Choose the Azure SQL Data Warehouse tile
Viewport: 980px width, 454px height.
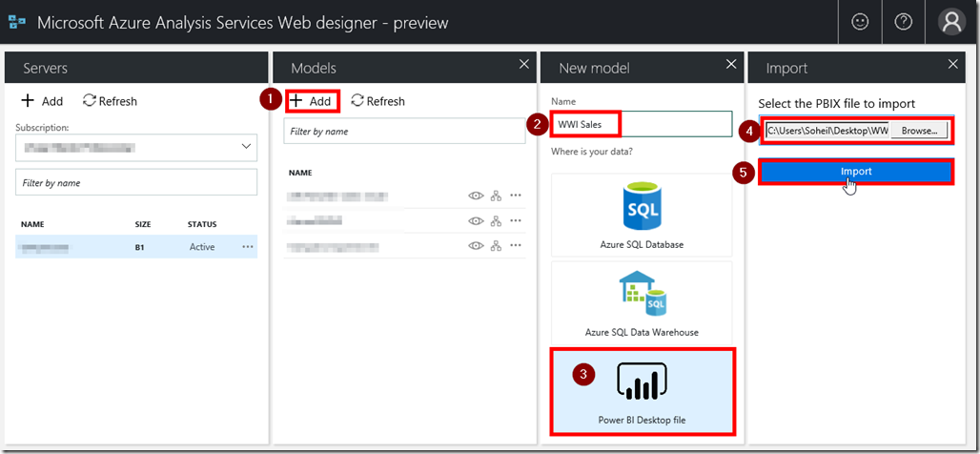coord(642,302)
